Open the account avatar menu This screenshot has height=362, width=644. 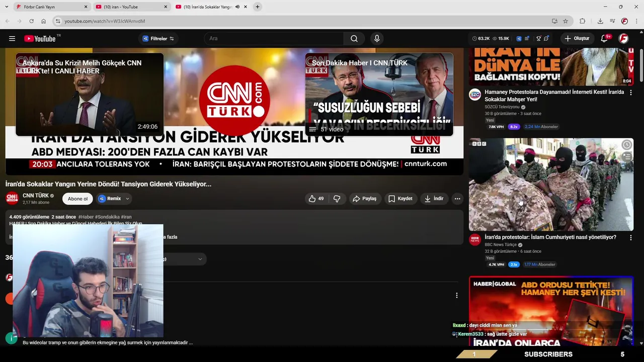(623, 39)
